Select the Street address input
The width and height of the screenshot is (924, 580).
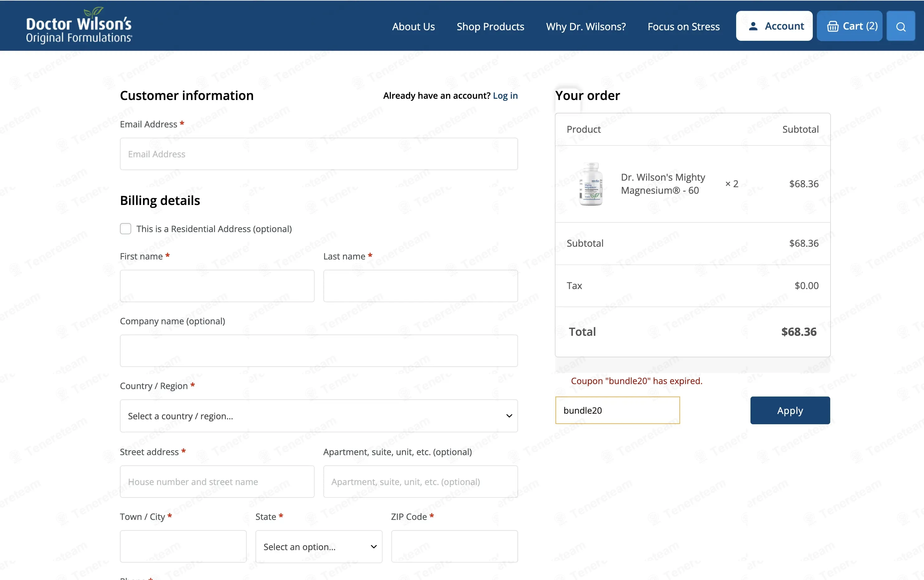pos(217,482)
